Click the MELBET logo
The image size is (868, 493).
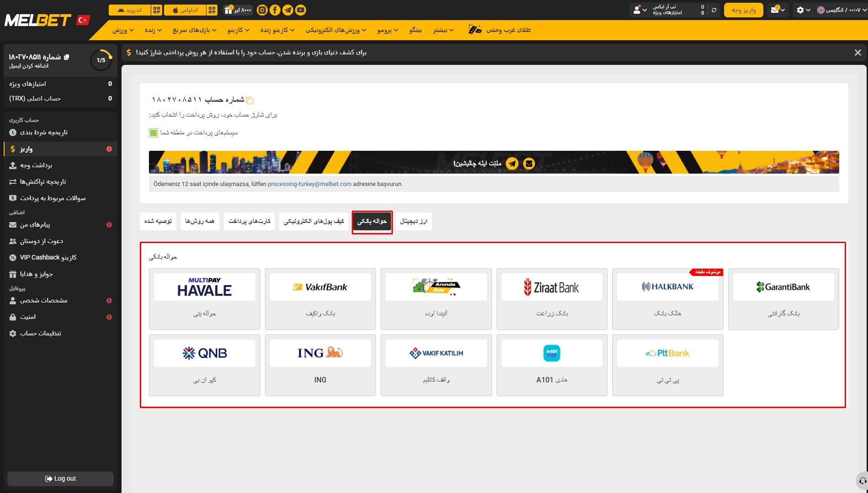[x=37, y=21]
